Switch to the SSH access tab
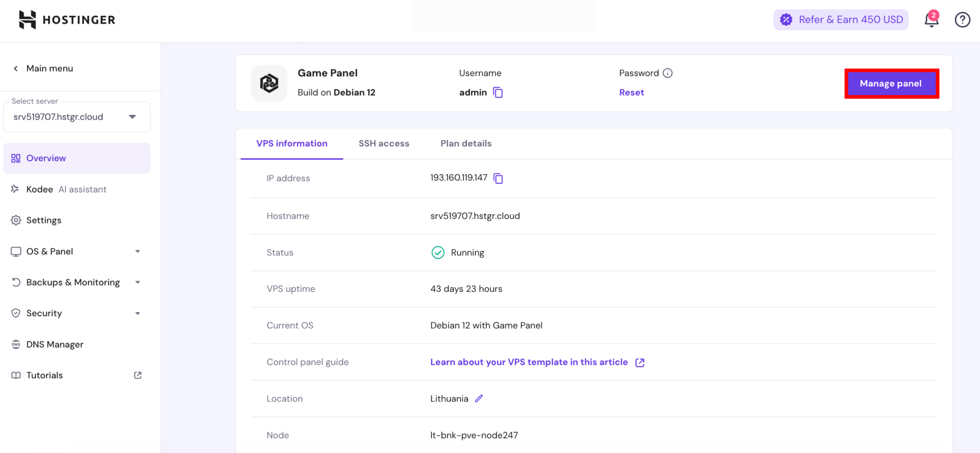The image size is (980, 453). (x=384, y=144)
